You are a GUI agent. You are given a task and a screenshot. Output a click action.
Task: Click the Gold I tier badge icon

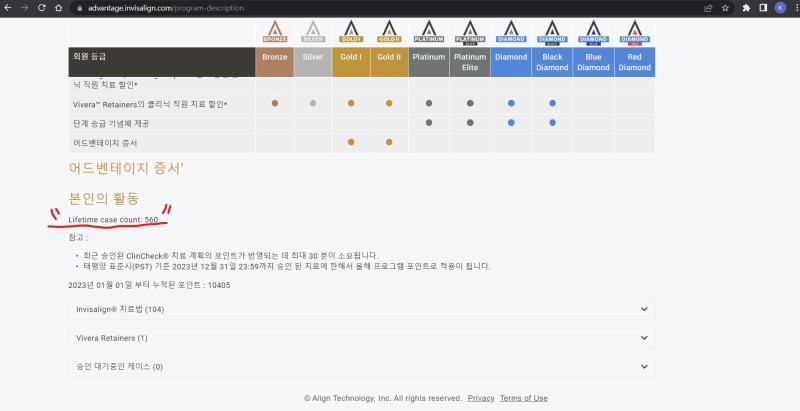pyautogui.click(x=351, y=32)
